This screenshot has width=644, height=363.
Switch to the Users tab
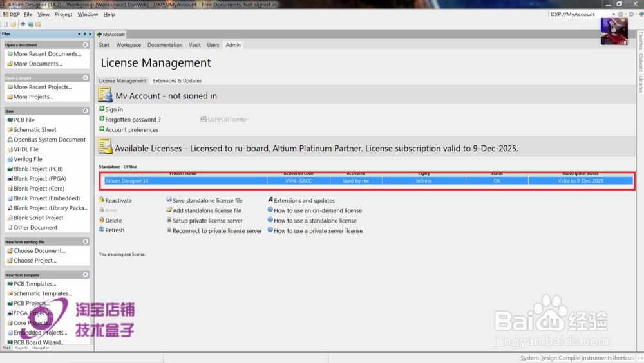(x=213, y=45)
